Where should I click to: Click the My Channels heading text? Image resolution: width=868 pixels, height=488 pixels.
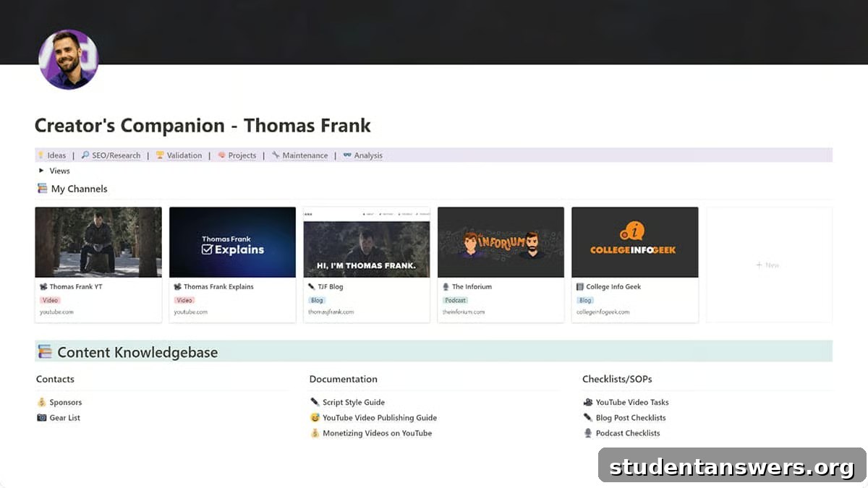(79, 189)
